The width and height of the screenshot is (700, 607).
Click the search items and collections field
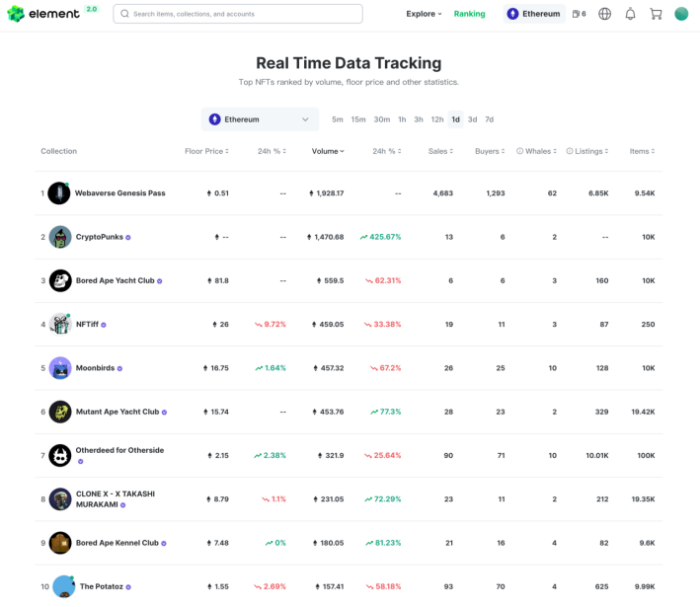237,14
